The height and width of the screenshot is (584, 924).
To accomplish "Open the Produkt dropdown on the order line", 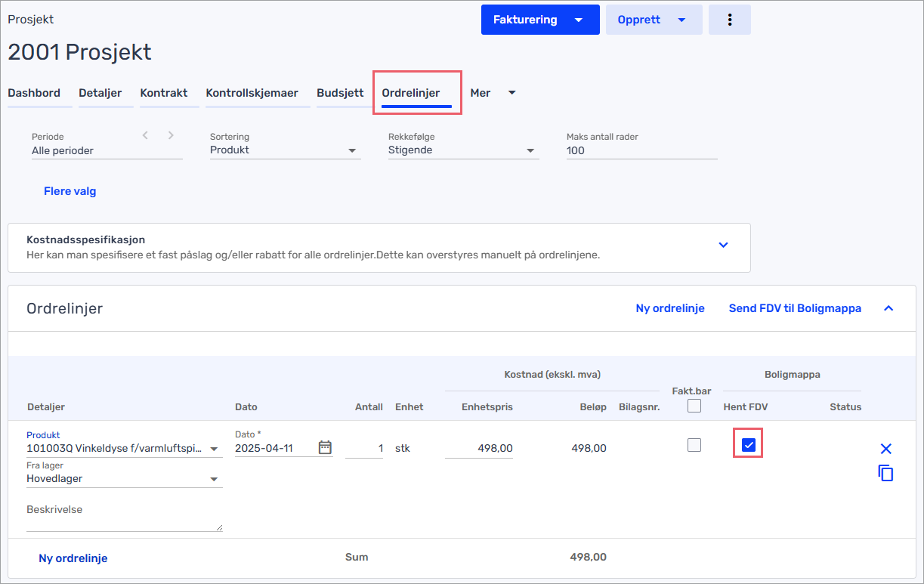I will click(x=125, y=448).
